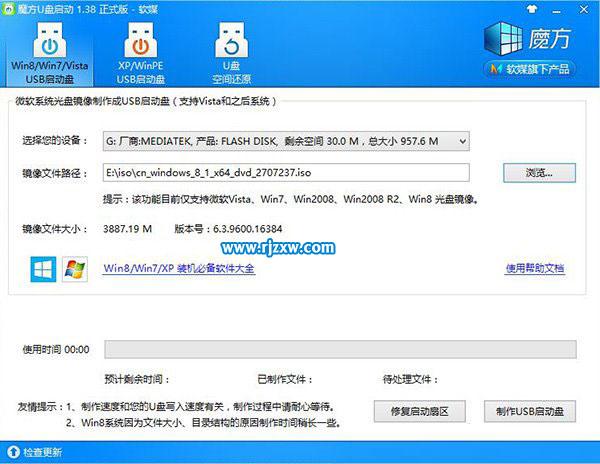Screen dimensions: 600x464
Task: Click 修复启动扇区 button
Action: pos(419,412)
